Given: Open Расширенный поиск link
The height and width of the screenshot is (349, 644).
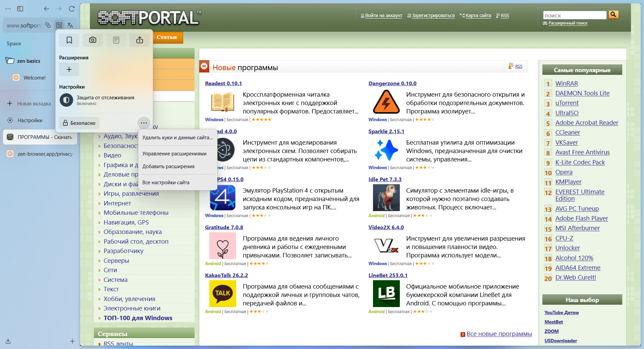Looking at the screenshot, I should pyautogui.click(x=568, y=23).
